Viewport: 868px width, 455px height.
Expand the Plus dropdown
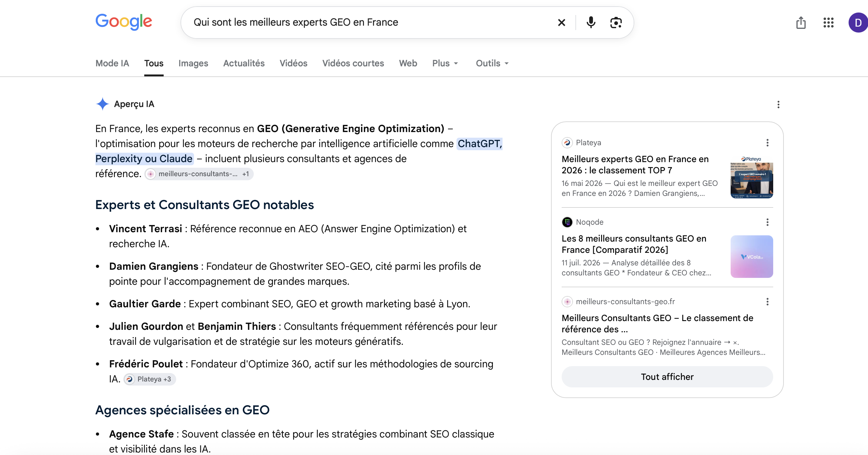pyautogui.click(x=445, y=63)
